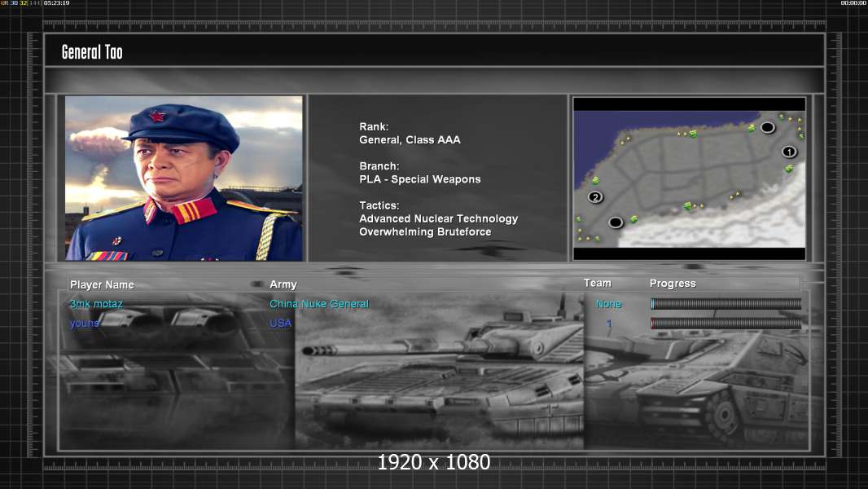This screenshot has height=489, width=868.
Task: Click the battlefield minimap preview
Action: (x=689, y=178)
